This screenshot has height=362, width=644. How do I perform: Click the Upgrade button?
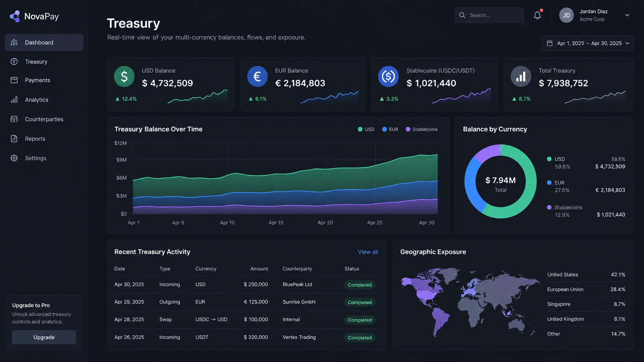[x=44, y=337]
